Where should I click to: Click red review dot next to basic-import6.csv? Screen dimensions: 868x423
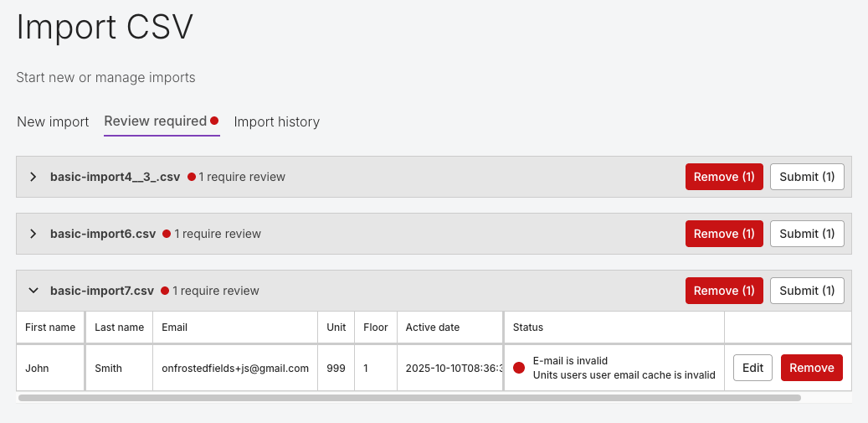point(167,234)
